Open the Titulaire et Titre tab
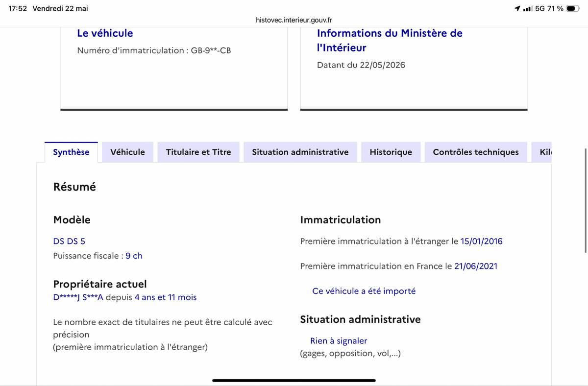Viewport: 588px width, 386px height. point(198,152)
